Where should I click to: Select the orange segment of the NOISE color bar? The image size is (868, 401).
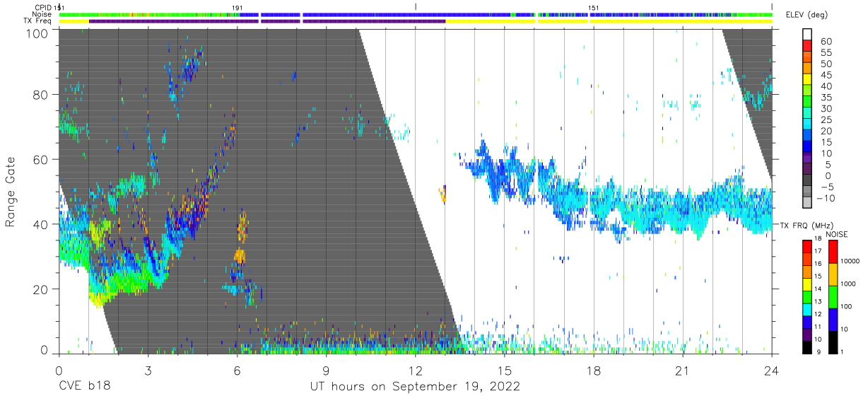(832, 274)
